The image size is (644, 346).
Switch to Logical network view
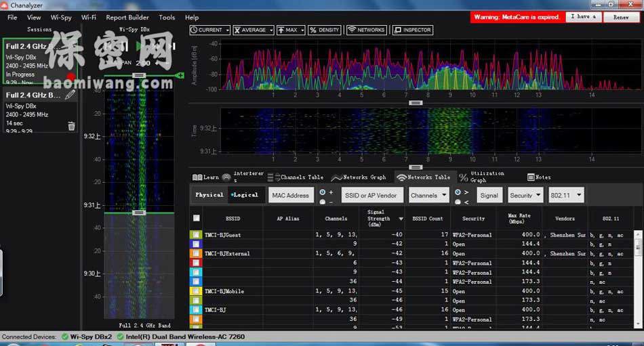click(x=245, y=195)
